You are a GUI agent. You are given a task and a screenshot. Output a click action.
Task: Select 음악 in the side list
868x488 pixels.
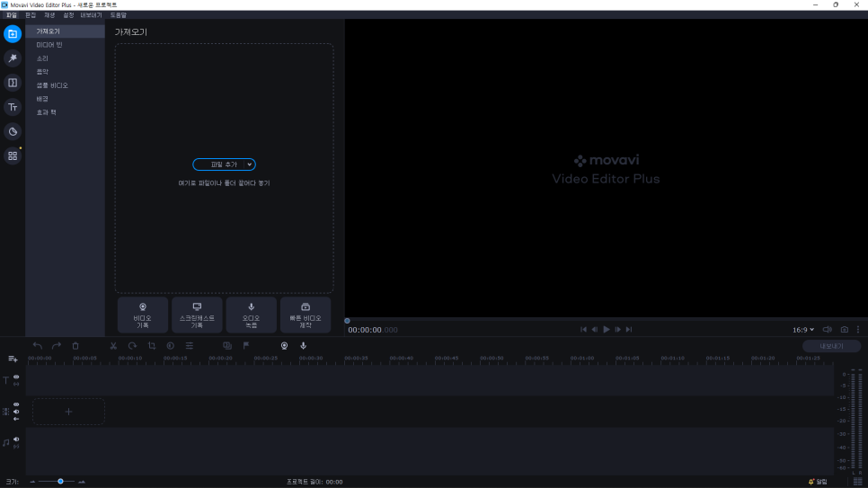(66, 72)
